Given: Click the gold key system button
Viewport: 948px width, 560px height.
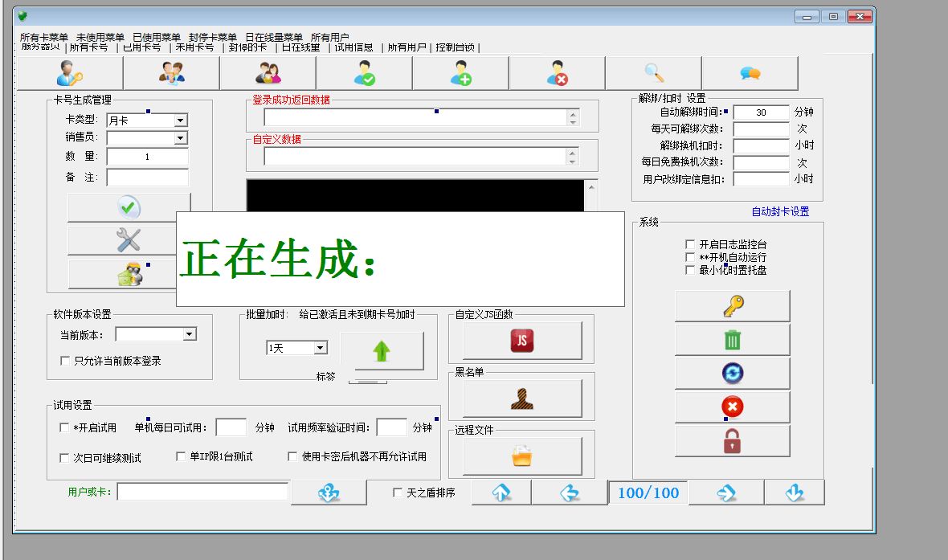Looking at the screenshot, I should 732,306.
